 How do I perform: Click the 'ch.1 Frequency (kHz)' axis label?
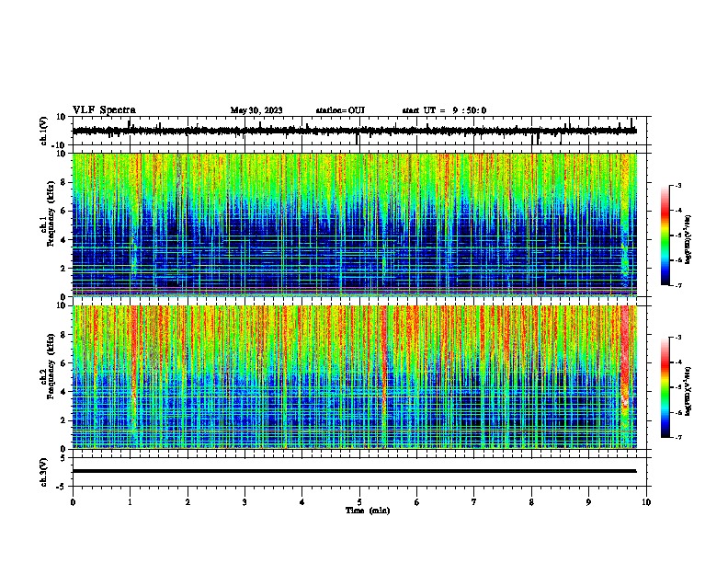[x=47, y=224]
